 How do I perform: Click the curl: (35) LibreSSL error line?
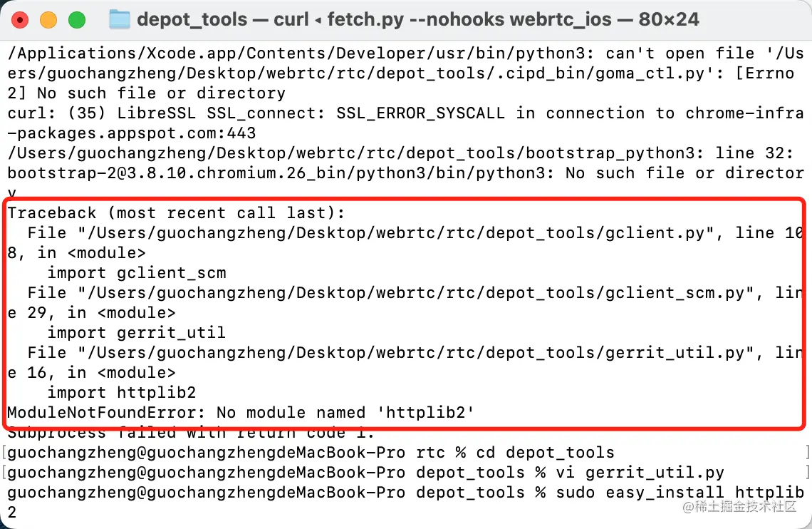tap(405, 113)
